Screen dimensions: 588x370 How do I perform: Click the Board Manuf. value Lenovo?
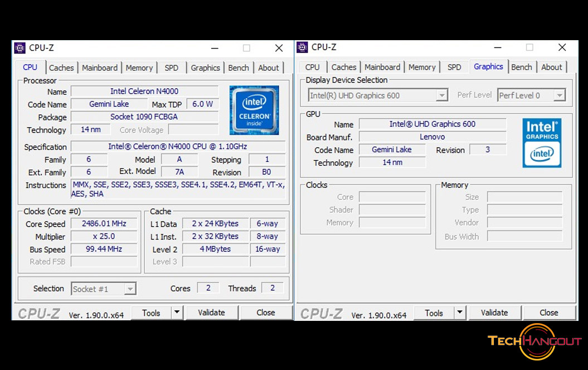pos(433,137)
